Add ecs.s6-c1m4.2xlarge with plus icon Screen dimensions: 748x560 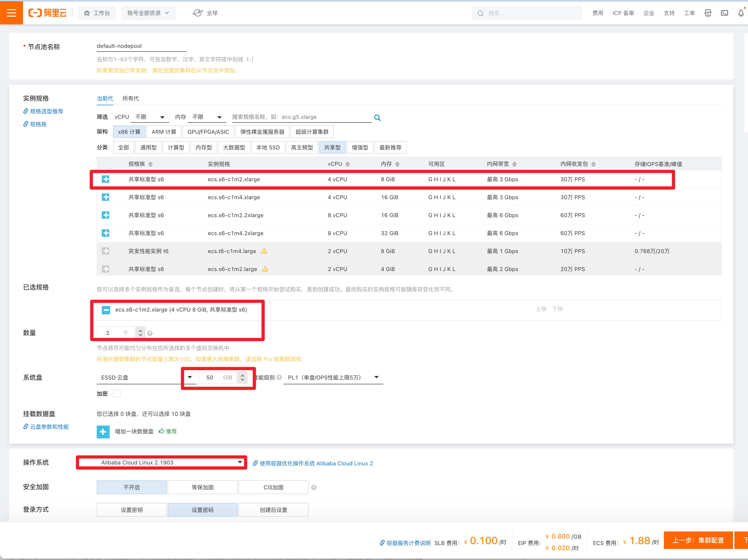tap(105, 233)
